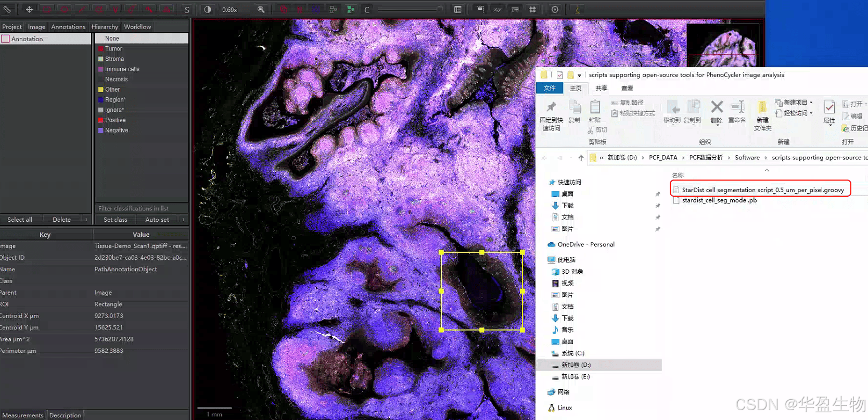Expand the 新建项目 dropdown
The image size is (868, 420).
pyautogui.click(x=794, y=103)
